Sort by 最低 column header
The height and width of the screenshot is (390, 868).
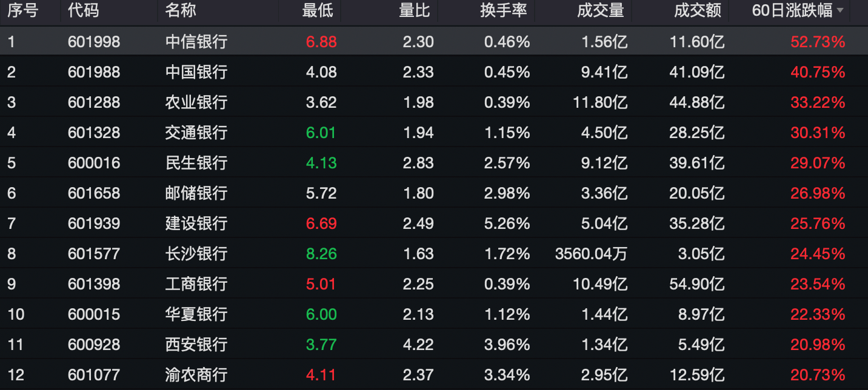coord(318,10)
